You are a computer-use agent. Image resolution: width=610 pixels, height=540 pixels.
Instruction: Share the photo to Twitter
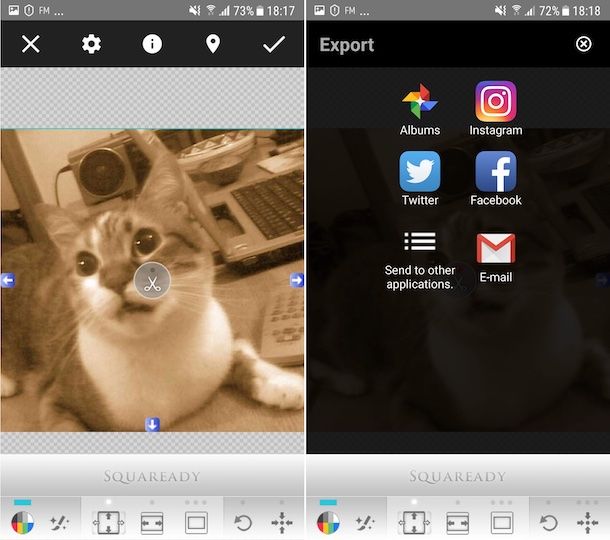[x=420, y=179]
